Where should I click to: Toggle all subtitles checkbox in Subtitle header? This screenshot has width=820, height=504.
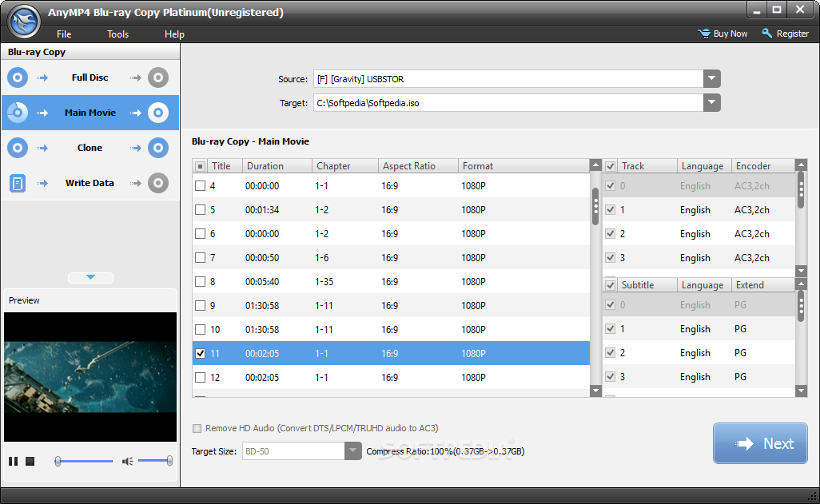pos(610,285)
